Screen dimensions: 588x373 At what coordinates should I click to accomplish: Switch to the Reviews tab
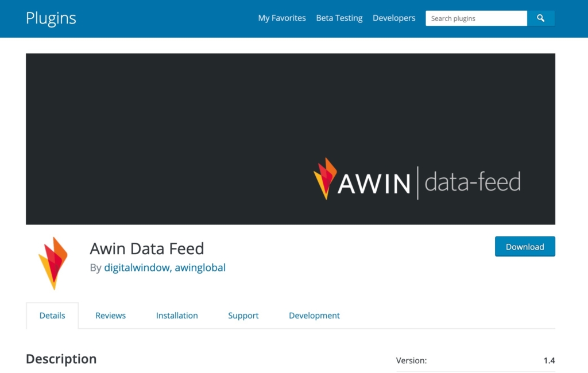(x=110, y=315)
